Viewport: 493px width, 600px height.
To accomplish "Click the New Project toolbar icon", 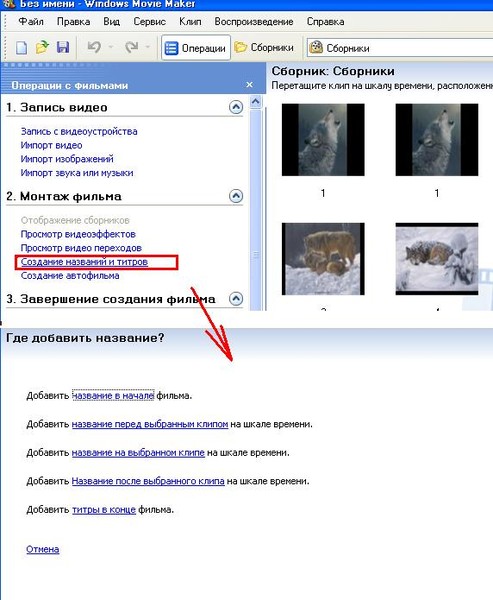I will (x=22, y=48).
